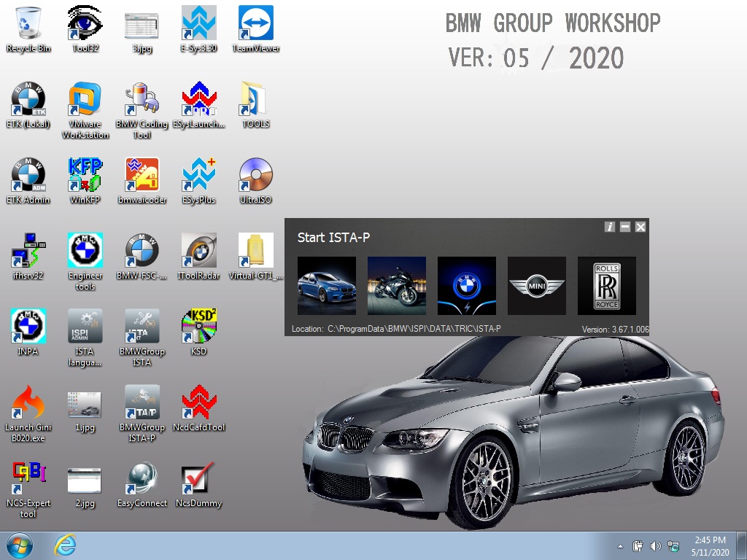Open the info button in Start ISTA-P
Screen dimensions: 747x560
(x=610, y=227)
